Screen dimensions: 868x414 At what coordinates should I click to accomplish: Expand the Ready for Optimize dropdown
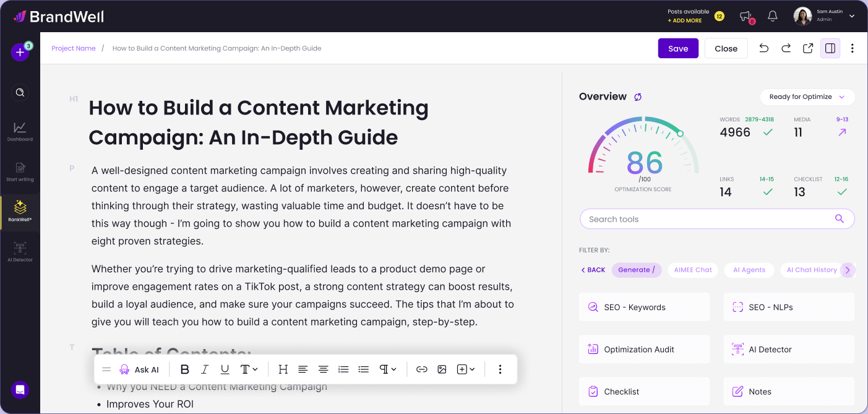pos(807,97)
